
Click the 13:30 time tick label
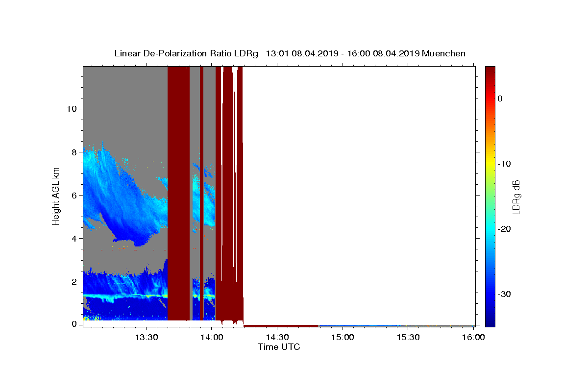tap(146, 337)
